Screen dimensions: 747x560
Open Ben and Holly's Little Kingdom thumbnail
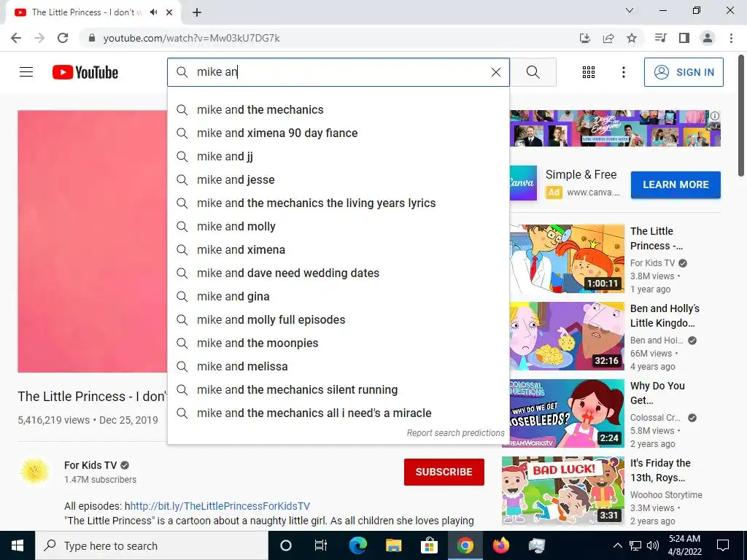[567, 336]
